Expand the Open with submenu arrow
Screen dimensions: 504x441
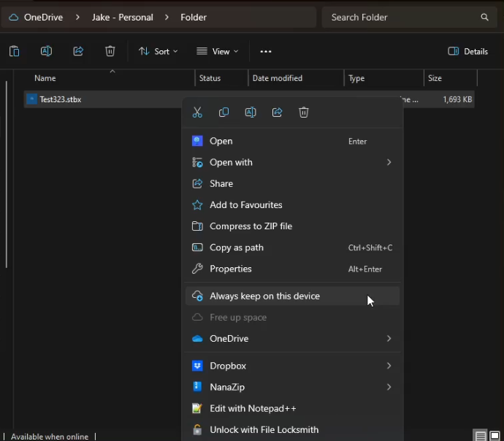[389, 162]
